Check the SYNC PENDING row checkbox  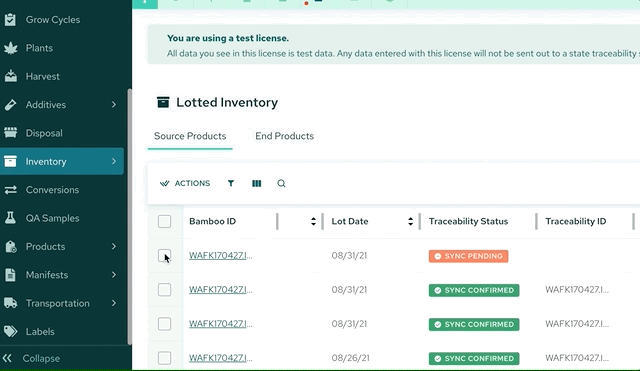[x=164, y=255]
